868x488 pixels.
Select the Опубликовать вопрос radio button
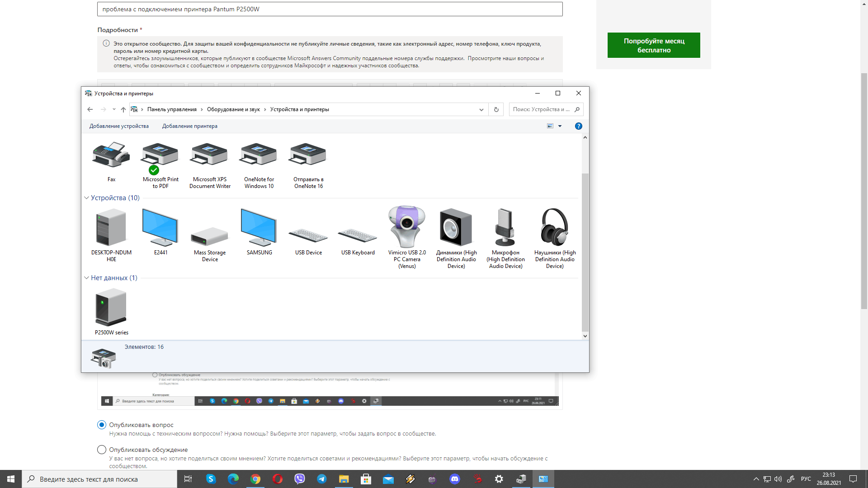[x=101, y=425]
